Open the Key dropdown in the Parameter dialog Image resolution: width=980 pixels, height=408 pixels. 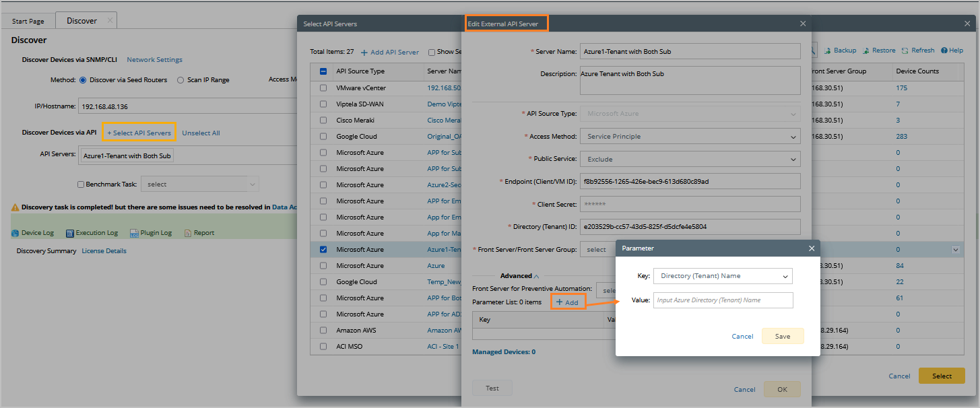723,276
